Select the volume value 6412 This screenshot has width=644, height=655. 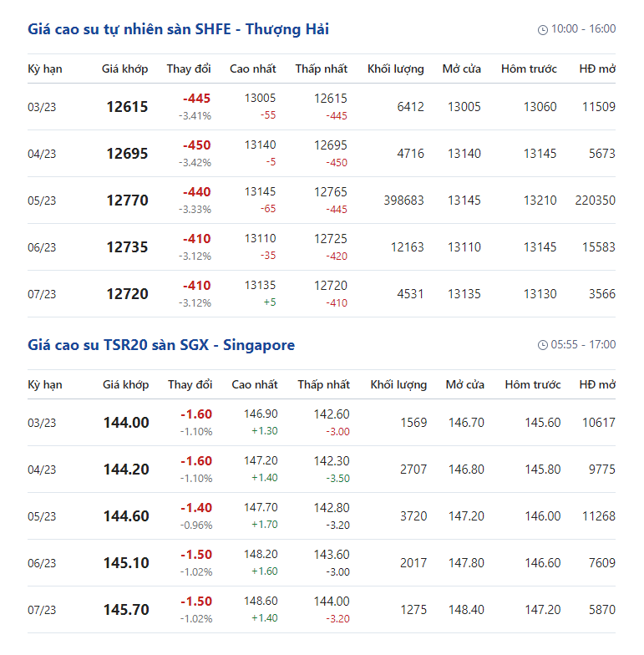(410, 107)
